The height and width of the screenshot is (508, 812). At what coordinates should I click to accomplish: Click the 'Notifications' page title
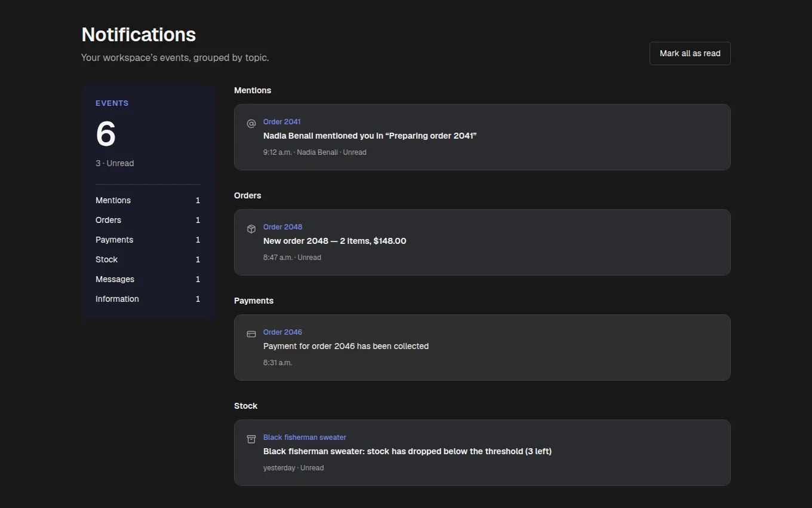tap(139, 35)
